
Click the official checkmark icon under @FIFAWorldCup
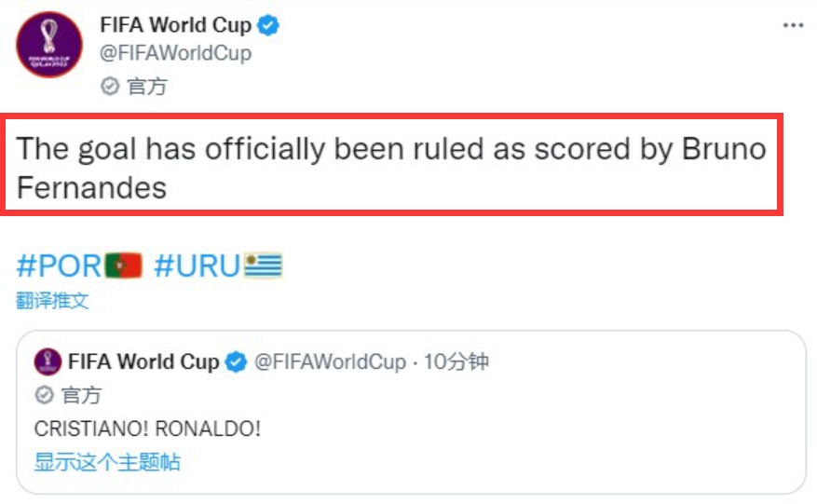pos(110,86)
